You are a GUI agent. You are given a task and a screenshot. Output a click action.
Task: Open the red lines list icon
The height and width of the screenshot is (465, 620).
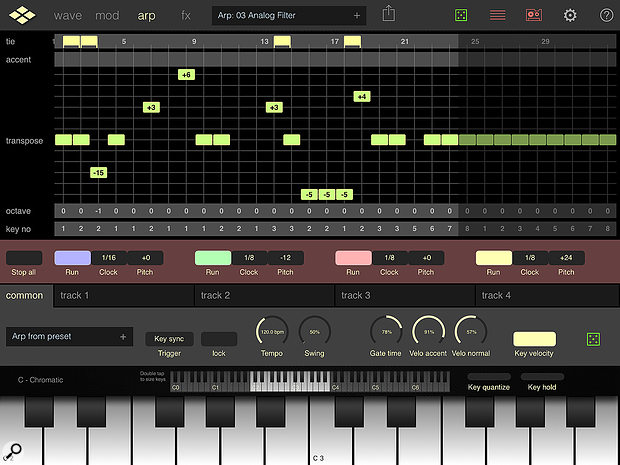[x=497, y=15]
